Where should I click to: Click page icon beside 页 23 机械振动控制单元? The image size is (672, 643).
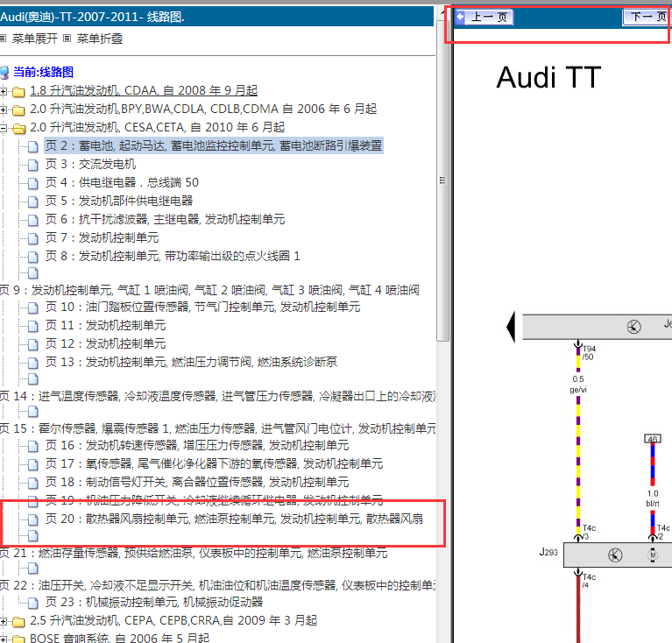(x=33, y=603)
